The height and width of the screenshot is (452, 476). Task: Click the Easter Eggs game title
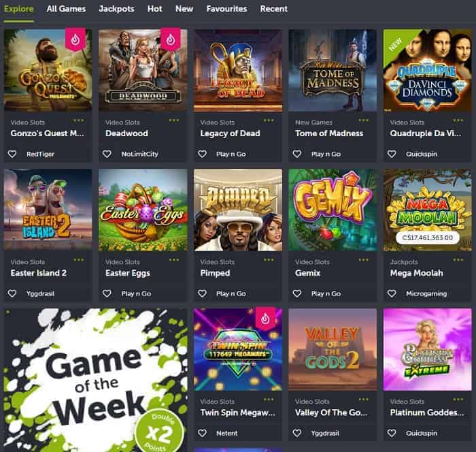128,273
